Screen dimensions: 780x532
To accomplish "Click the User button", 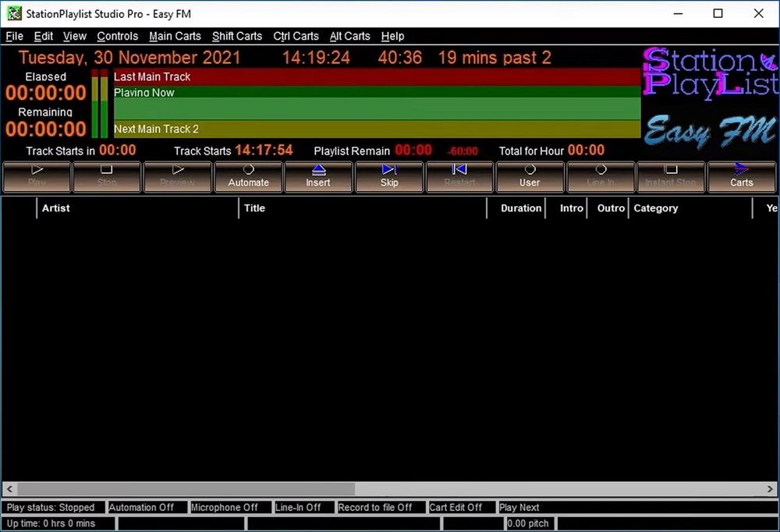I will pos(530,176).
